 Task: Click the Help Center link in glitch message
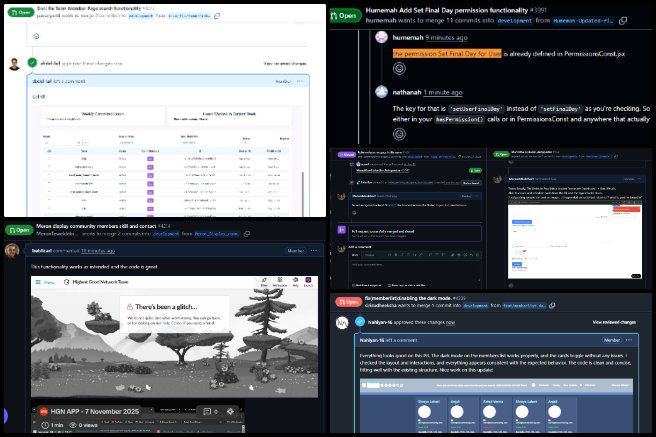(x=172, y=323)
